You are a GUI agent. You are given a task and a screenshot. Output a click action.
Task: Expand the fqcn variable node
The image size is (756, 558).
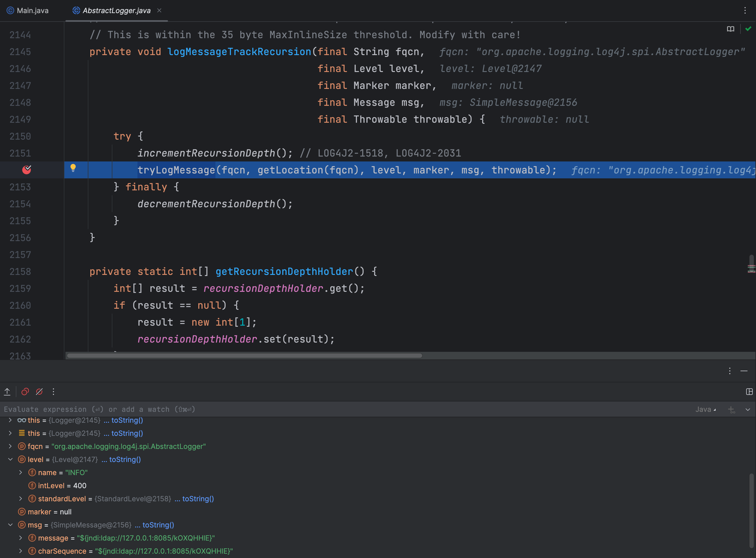(10, 446)
